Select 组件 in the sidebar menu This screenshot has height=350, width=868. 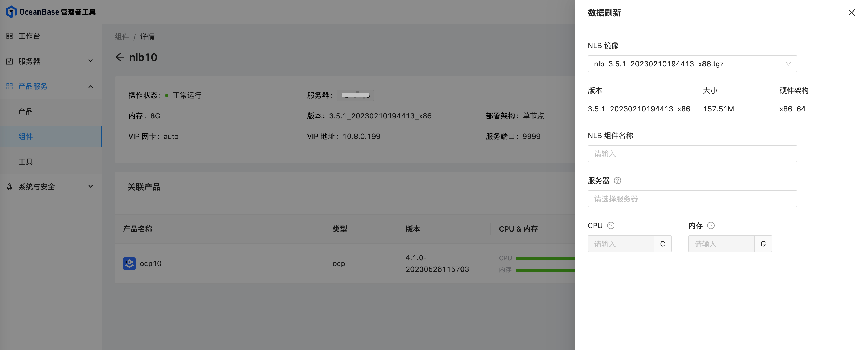26,136
